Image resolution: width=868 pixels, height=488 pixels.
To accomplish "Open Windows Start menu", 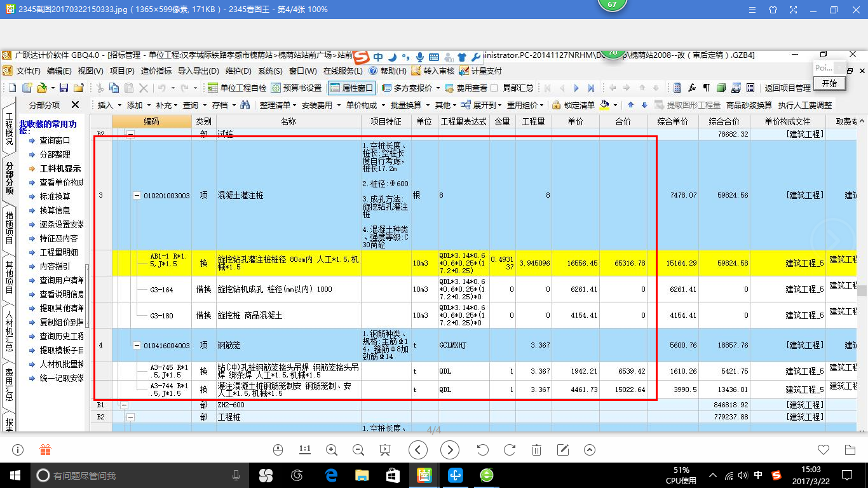I will point(15,475).
